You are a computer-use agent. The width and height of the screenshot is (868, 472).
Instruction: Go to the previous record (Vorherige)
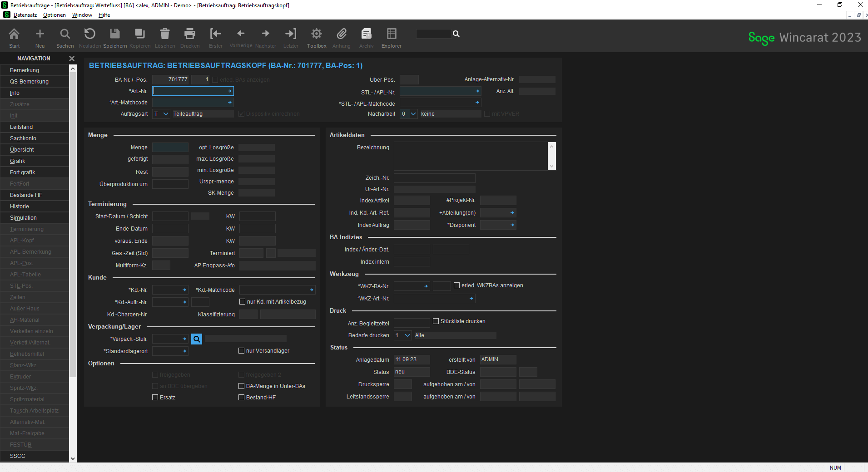[x=241, y=33]
